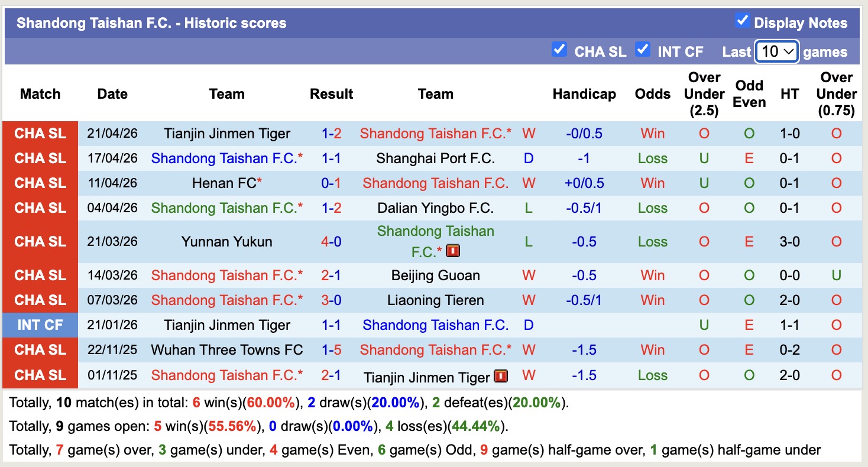Select the CHA SL badge for the 04/04/26 match
The height and width of the screenshot is (467, 868).
[x=40, y=207]
